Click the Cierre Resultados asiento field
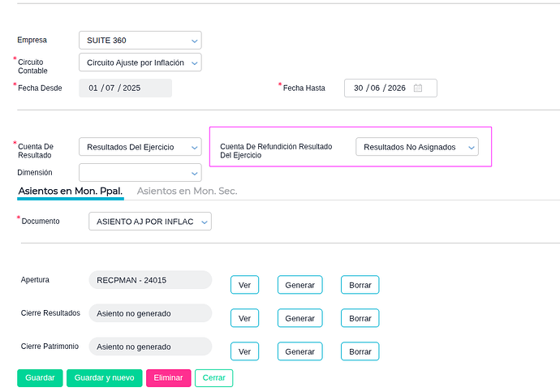The width and height of the screenshot is (560, 392). pyautogui.click(x=150, y=313)
